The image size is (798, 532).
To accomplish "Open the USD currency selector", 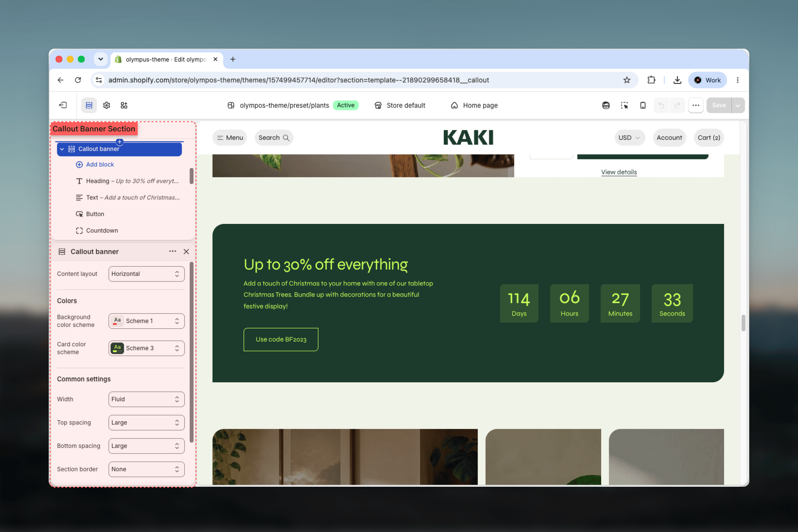I will [x=629, y=138].
